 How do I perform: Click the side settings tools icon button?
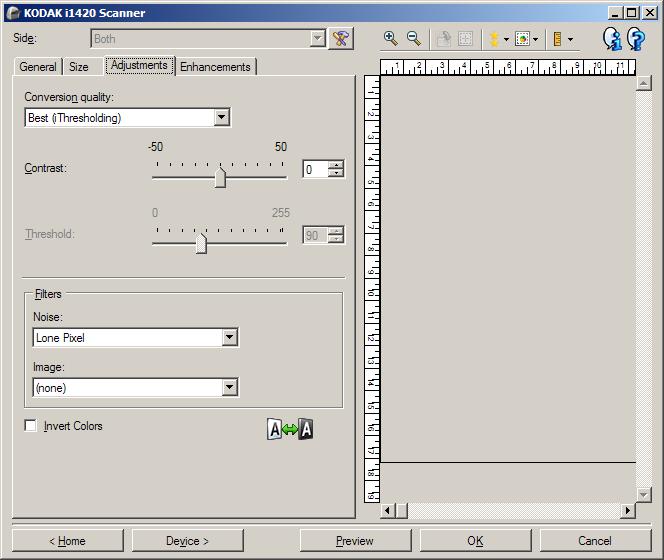click(x=340, y=39)
